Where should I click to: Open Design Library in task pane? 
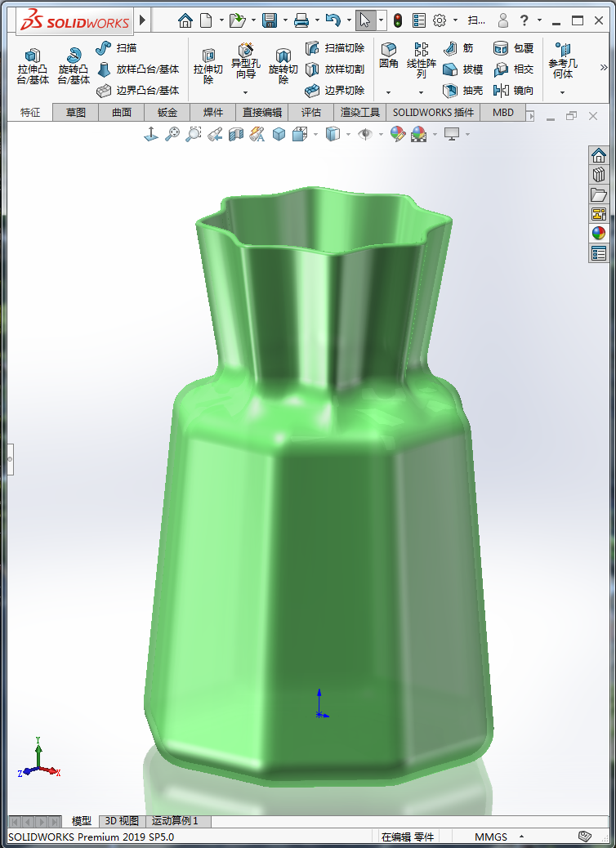598,175
